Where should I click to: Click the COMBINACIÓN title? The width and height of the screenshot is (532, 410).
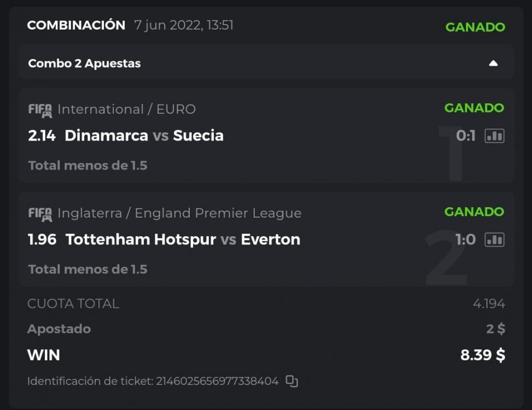tap(76, 25)
